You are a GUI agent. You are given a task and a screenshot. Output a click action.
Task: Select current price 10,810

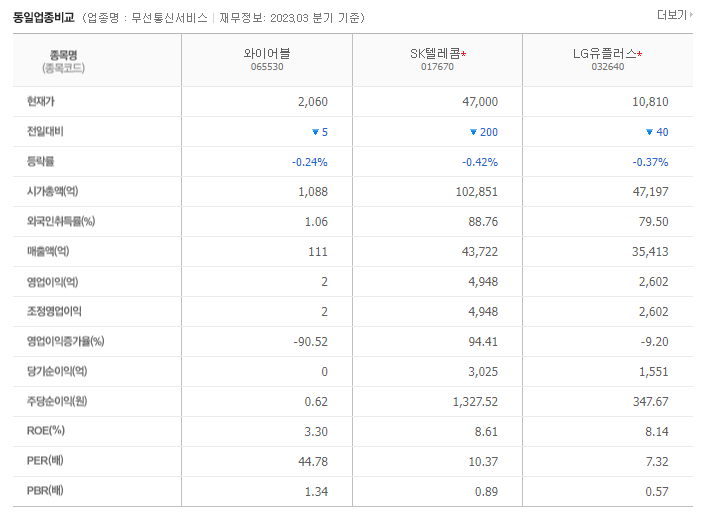(x=650, y=102)
